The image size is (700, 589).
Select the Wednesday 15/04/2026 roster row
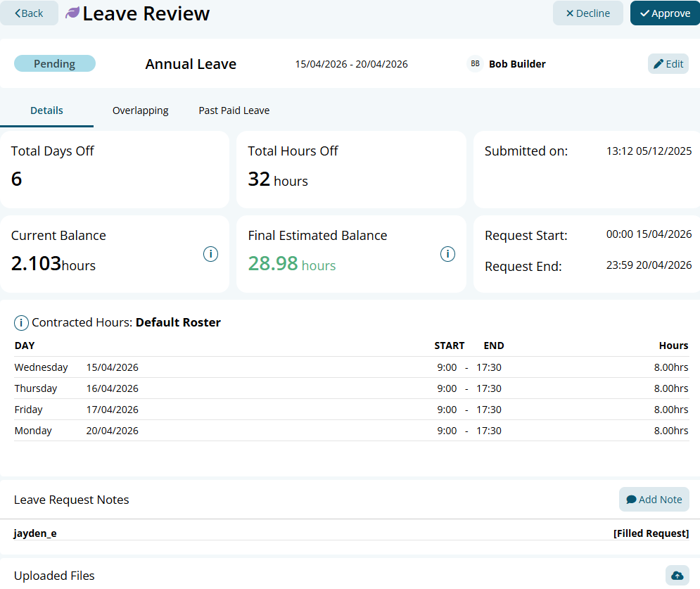point(350,367)
